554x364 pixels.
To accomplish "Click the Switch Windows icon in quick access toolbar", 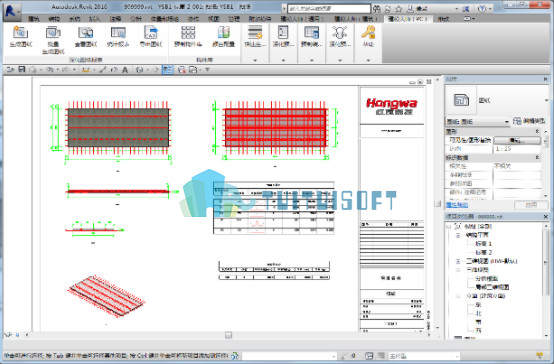I will 193,70.
